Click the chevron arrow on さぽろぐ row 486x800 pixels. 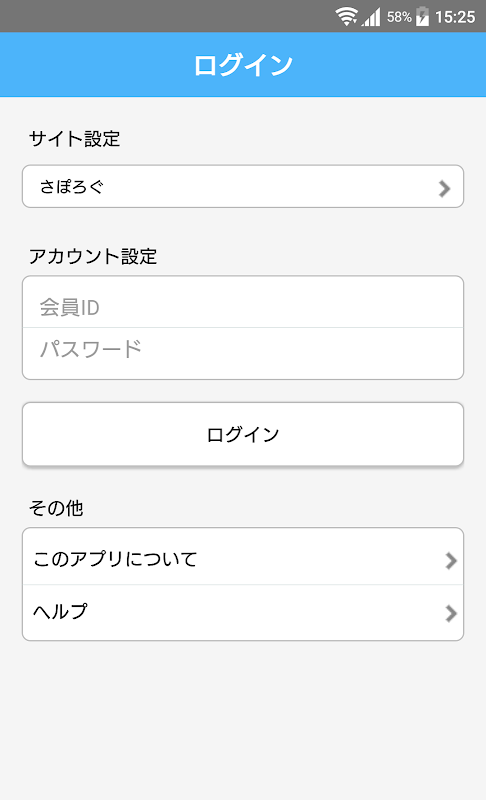coord(444,188)
